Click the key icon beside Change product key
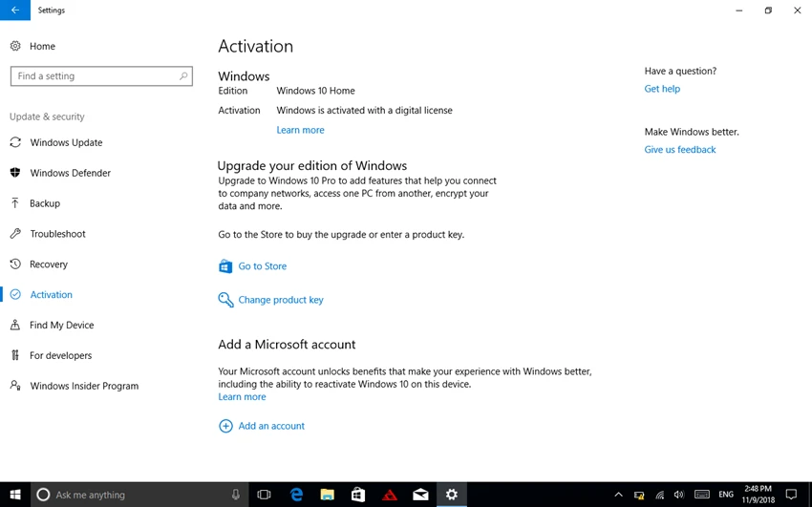Screen dimensions: 812x507 [225, 300]
